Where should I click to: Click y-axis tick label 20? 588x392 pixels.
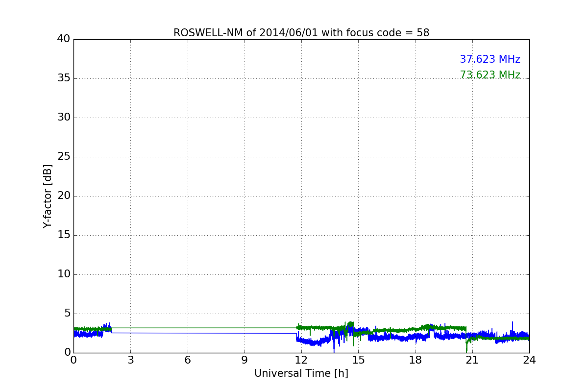point(64,196)
